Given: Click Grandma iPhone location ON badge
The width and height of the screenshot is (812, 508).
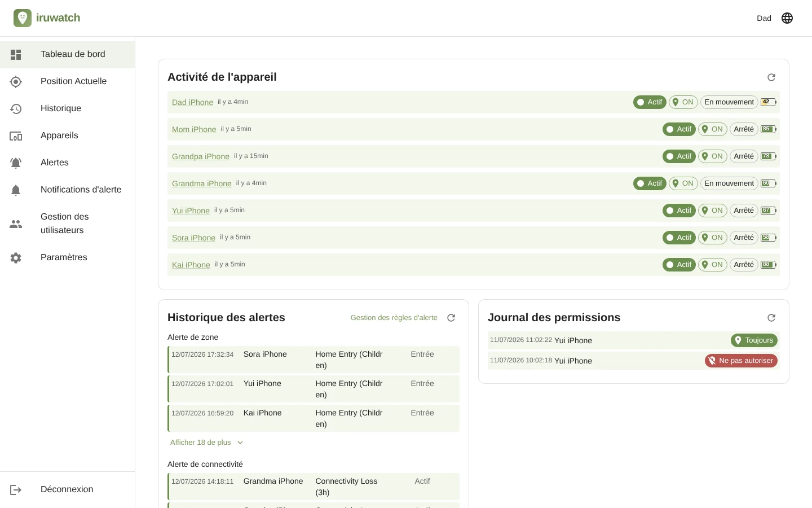Looking at the screenshot, I should pos(683,183).
